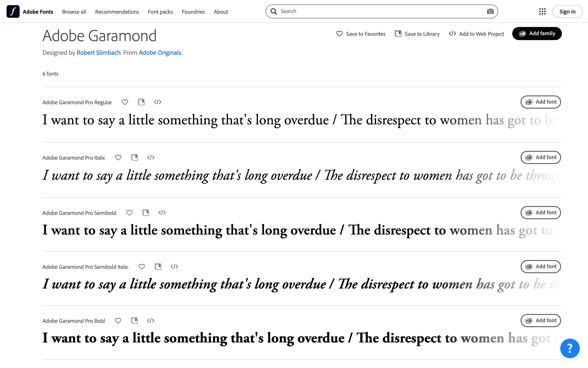Add font Adobe Garamond Pro Italic
Screen dimensions: 588x368
point(541,158)
